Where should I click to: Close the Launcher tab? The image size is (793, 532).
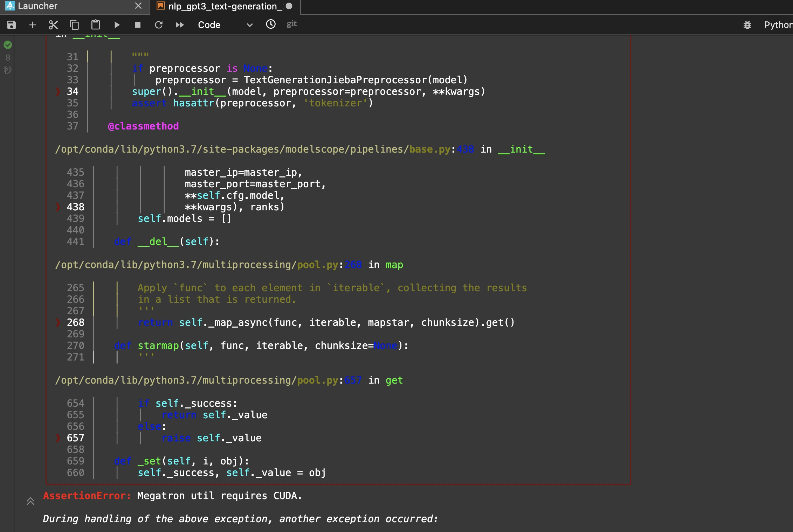pyautogui.click(x=138, y=6)
